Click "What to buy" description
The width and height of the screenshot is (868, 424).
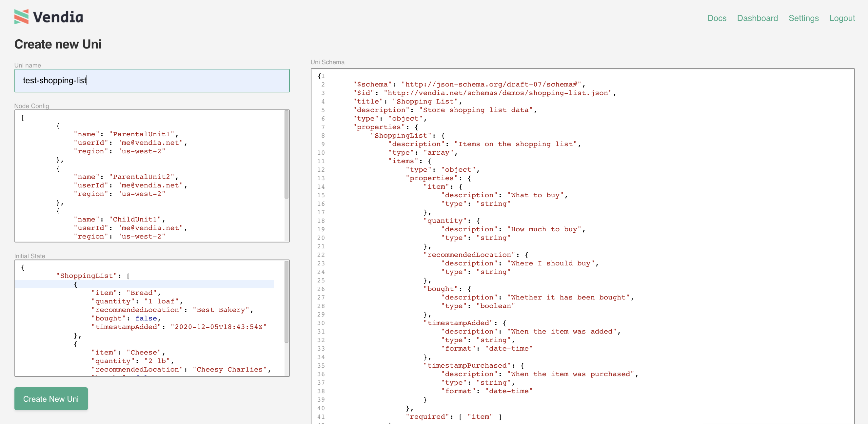point(535,195)
